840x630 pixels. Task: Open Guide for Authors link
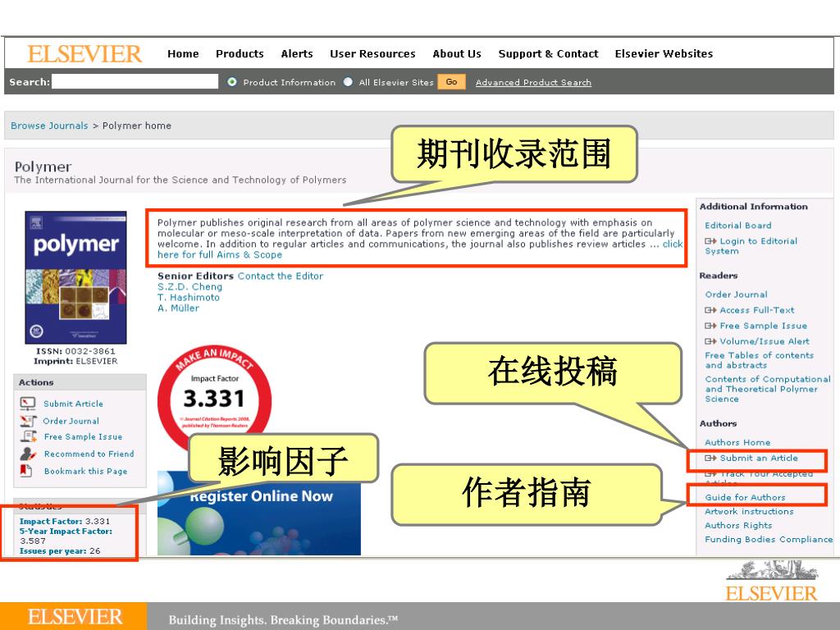pyautogui.click(x=745, y=498)
